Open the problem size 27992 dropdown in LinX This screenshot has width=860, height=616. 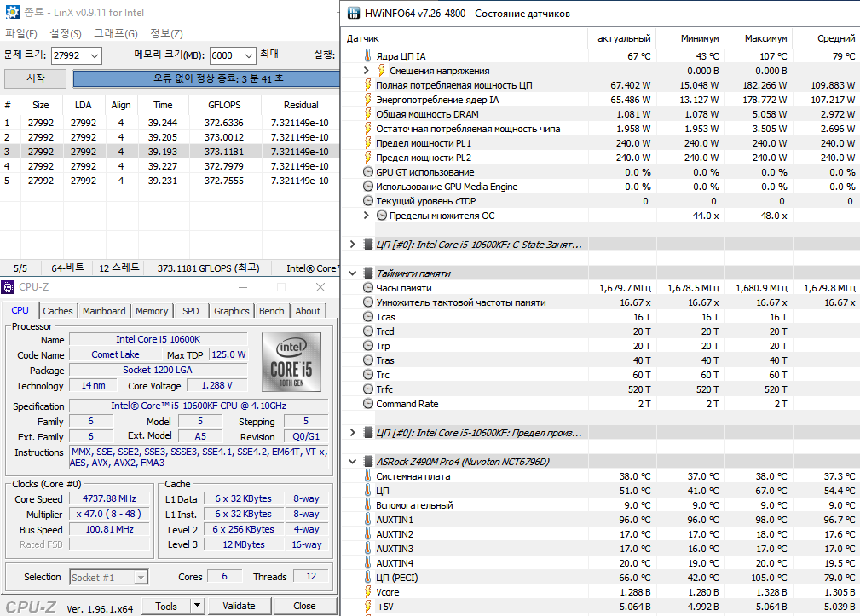tap(95, 55)
